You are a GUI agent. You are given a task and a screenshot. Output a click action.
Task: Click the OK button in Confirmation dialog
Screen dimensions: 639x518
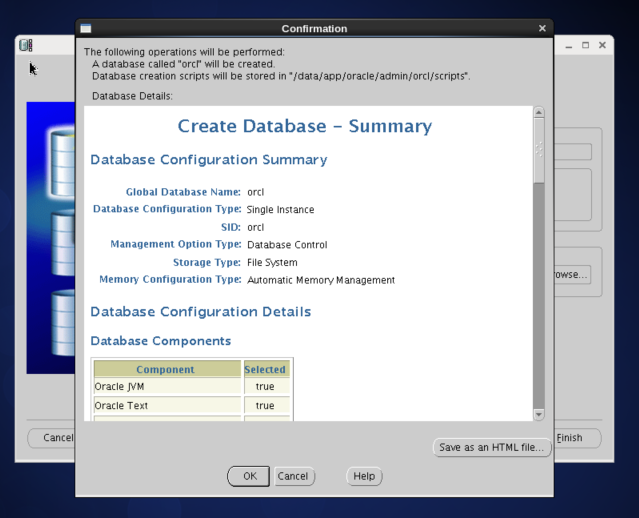[x=249, y=476]
